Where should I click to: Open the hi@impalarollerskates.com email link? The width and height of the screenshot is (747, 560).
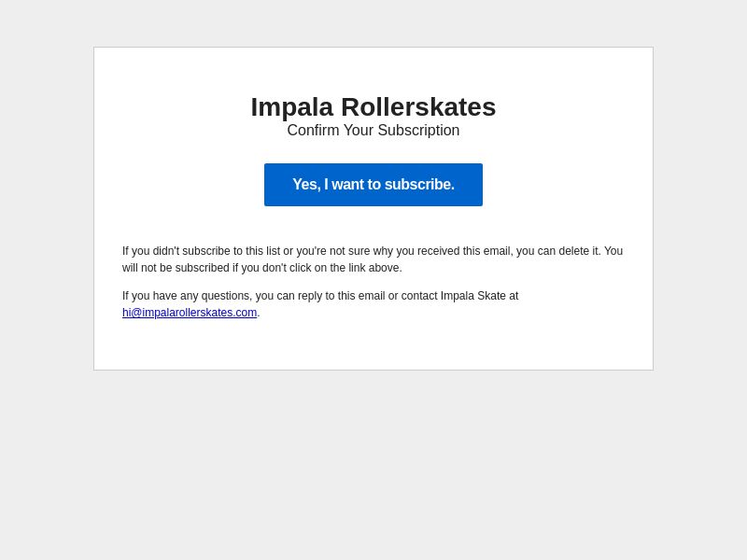click(x=190, y=313)
